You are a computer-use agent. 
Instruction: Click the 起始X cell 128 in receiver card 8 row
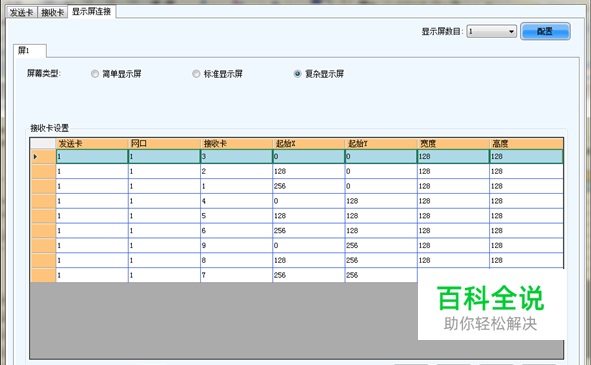[309, 260]
